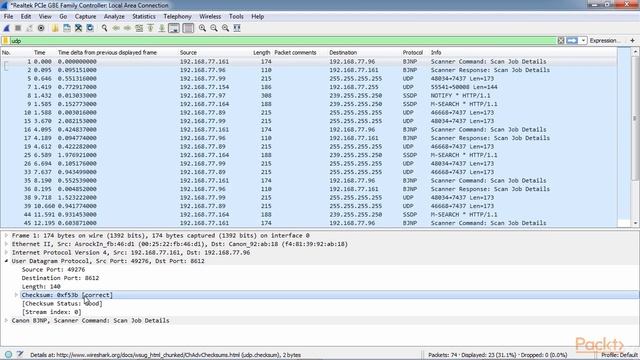
Task: Click the Profile: Default status text
Action: click(x=619, y=355)
